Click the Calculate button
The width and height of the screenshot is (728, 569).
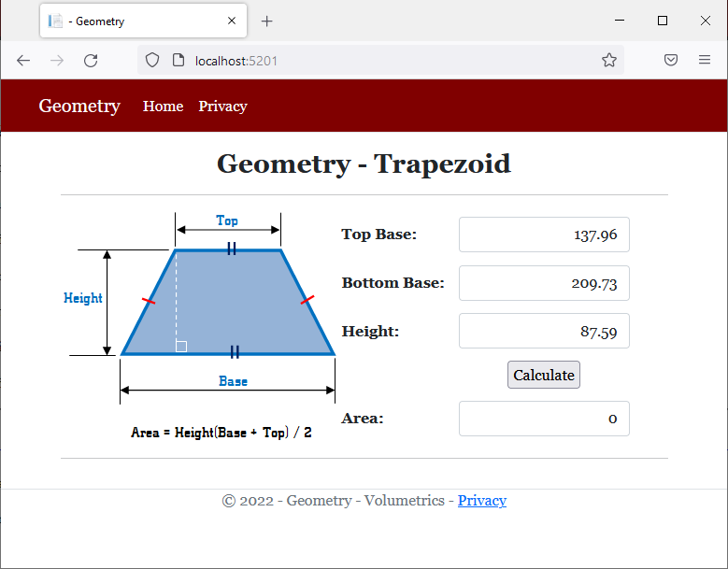544,375
